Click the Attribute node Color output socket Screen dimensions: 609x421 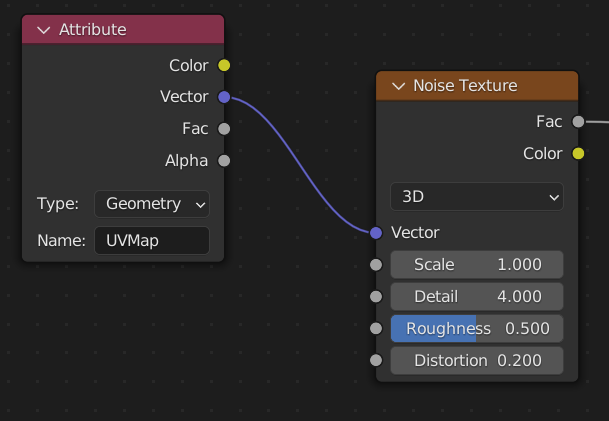tap(224, 66)
